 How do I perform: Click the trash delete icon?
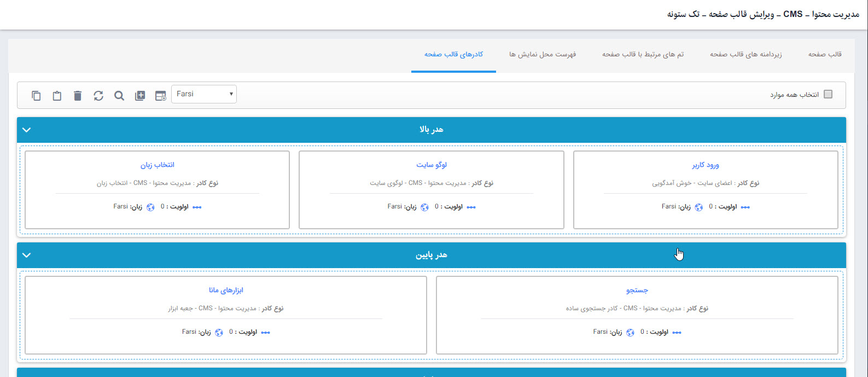tap(78, 96)
